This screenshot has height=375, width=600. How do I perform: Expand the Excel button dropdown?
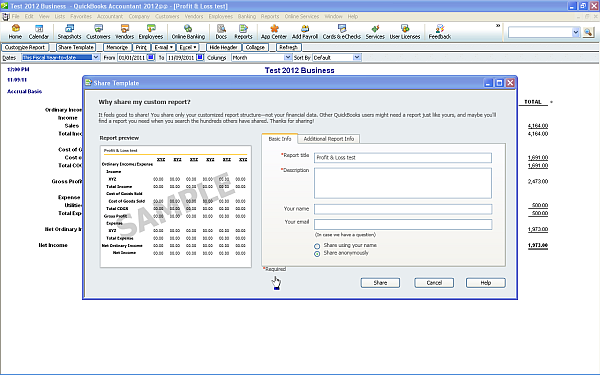pos(194,47)
